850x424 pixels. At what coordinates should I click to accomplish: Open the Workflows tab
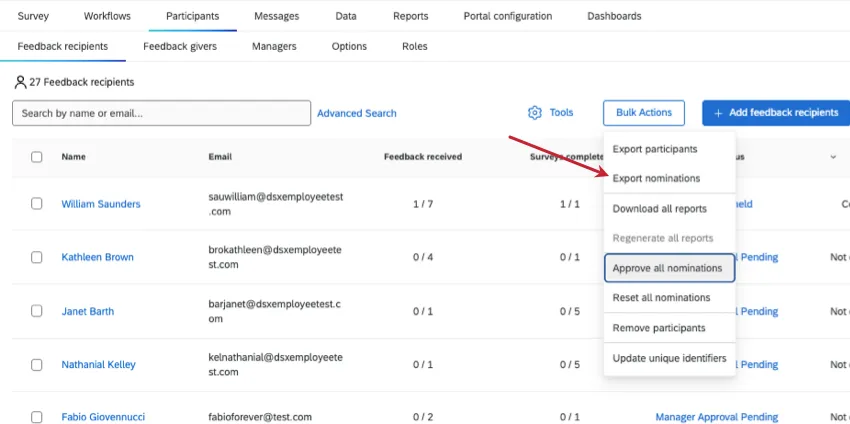(x=107, y=16)
